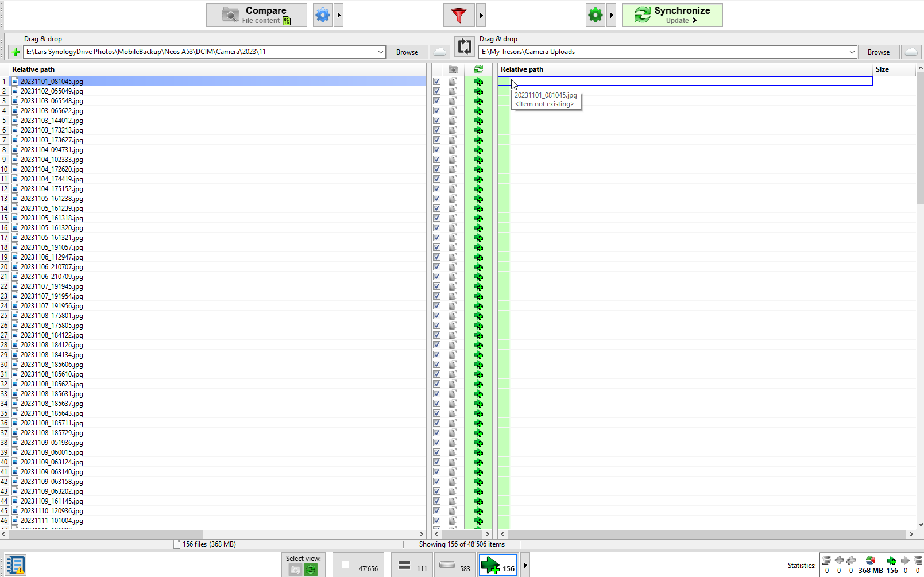The width and height of the screenshot is (924, 577).
Task: Switch Select view to the sync action mode
Action: 311,570
